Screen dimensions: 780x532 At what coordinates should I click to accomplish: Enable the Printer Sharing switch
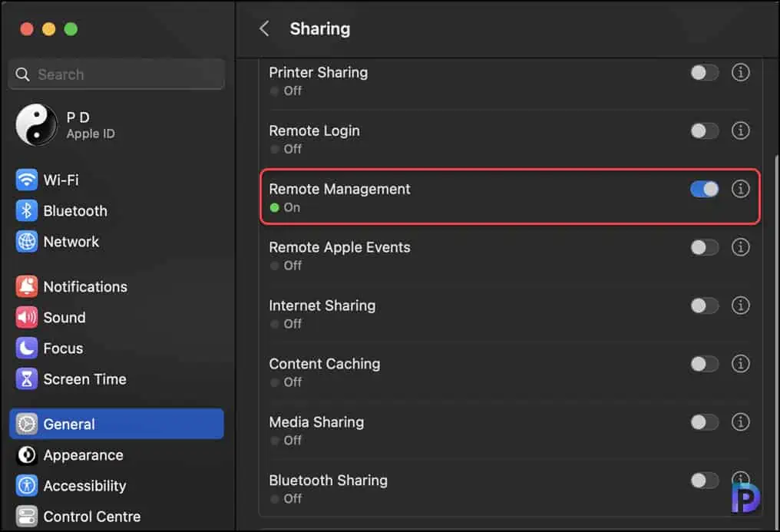(705, 73)
